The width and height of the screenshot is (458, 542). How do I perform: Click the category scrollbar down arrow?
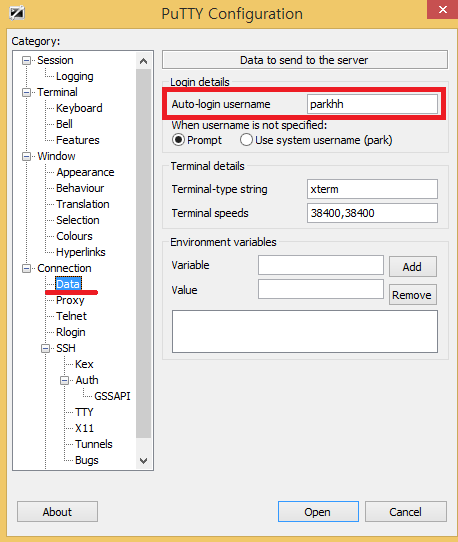pyautogui.click(x=143, y=460)
